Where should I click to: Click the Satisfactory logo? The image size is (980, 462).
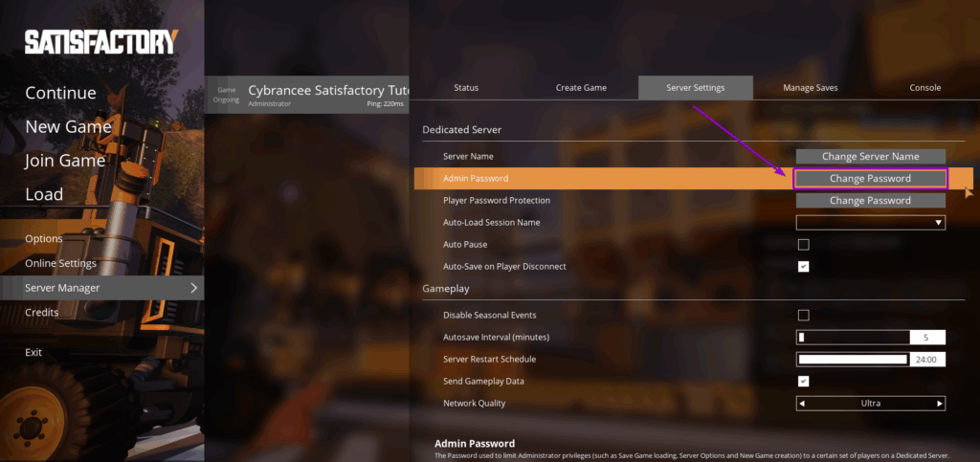click(x=100, y=42)
